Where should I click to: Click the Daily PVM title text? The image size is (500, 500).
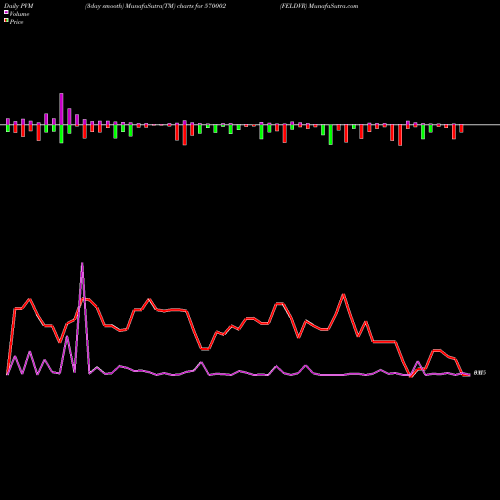click(19, 6)
